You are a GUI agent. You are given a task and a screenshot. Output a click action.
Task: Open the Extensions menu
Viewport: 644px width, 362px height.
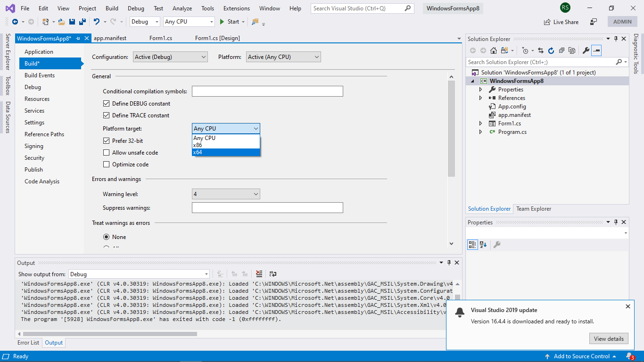coord(237,8)
